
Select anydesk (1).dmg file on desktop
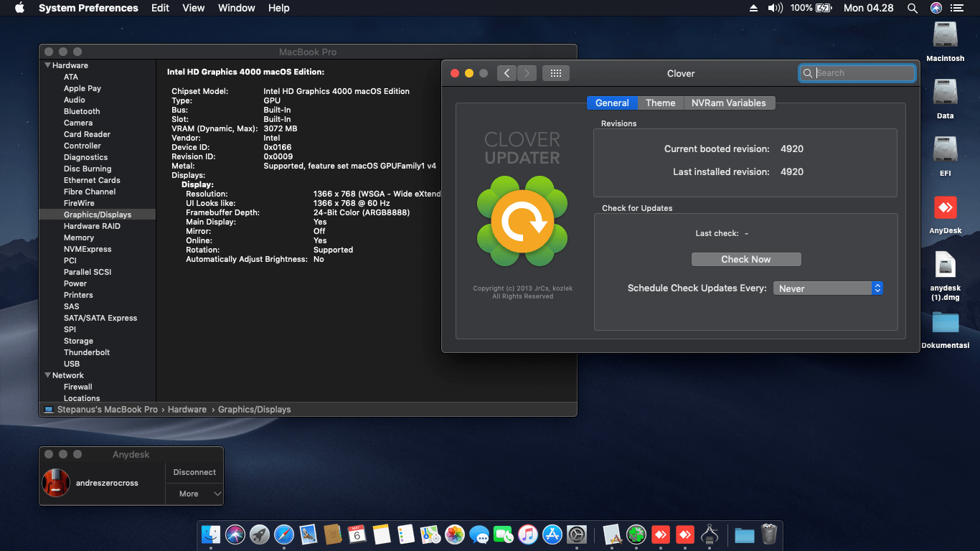(945, 266)
